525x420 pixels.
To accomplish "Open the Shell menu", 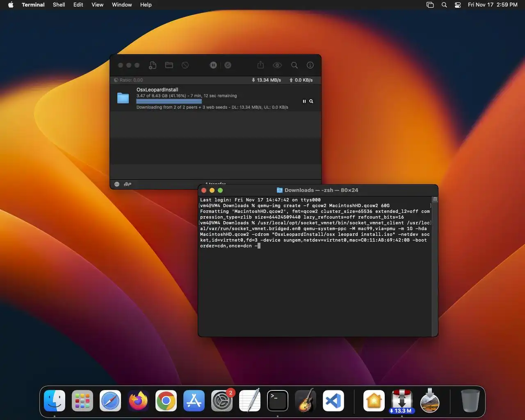I will [59, 5].
